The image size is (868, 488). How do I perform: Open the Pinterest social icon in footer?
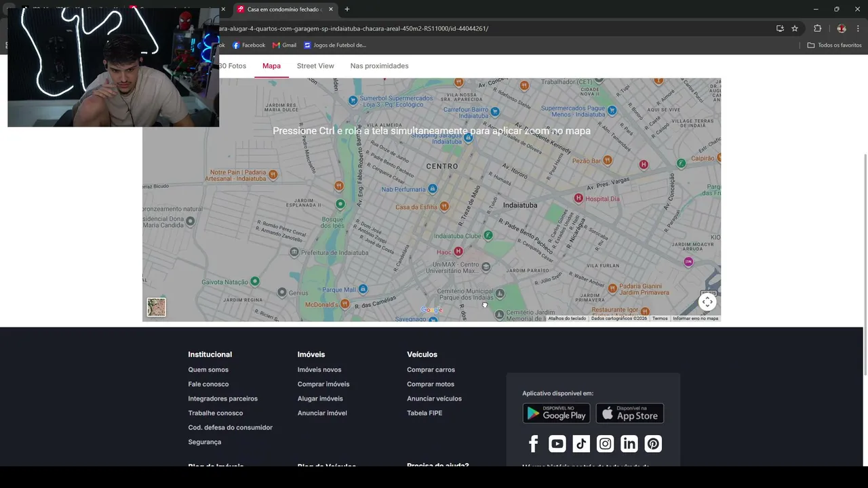point(653,444)
